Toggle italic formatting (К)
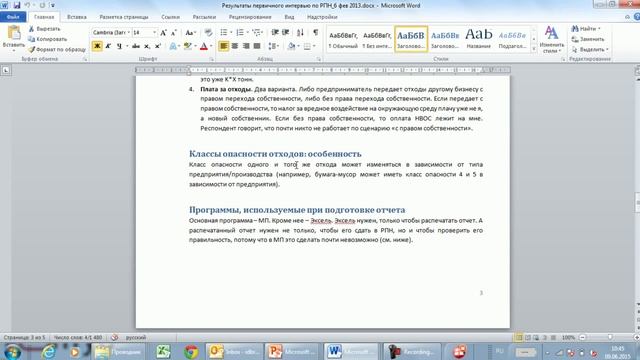 pyautogui.click(x=108, y=46)
